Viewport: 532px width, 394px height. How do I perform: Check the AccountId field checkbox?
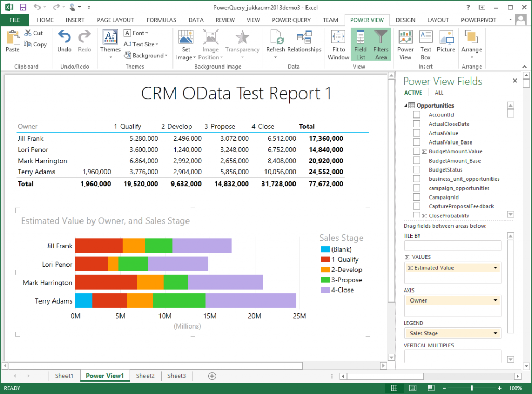(416, 114)
